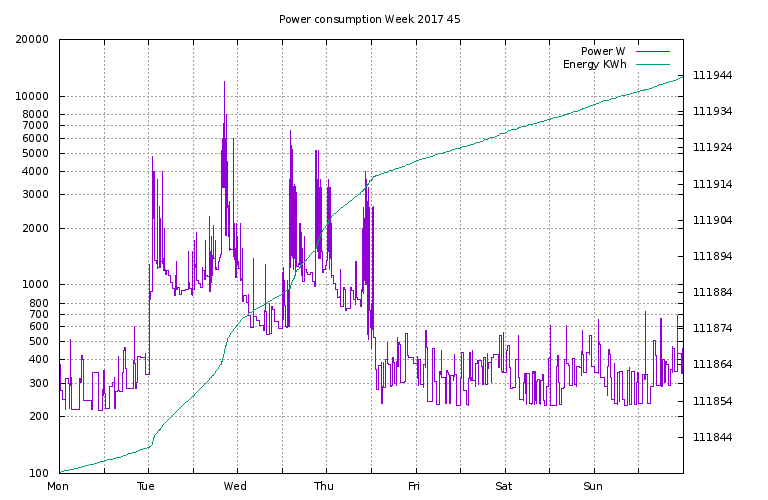
Task: Click the '500' left axis label
Action: [39, 341]
